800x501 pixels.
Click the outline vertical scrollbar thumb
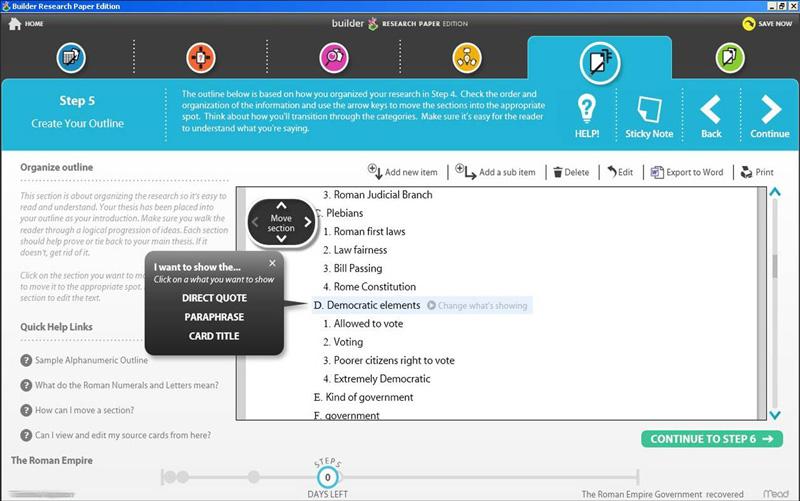(x=774, y=266)
